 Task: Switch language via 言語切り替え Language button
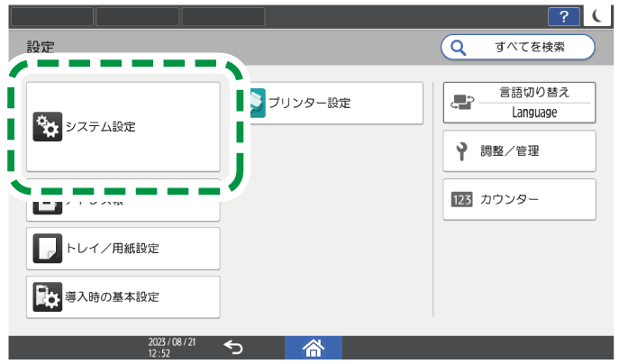pos(519,103)
